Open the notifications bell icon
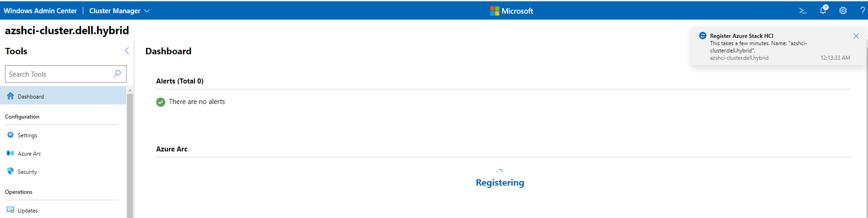868x218 pixels. coord(823,10)
